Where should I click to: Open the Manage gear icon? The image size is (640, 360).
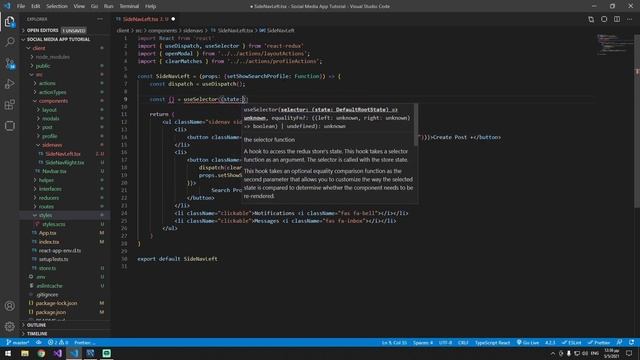[9, 326]
